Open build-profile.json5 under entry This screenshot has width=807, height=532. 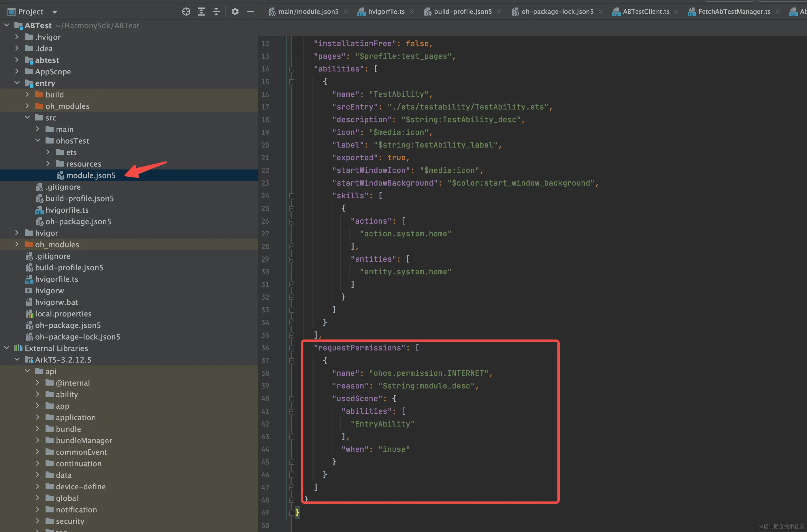click(x=79, y=199)
